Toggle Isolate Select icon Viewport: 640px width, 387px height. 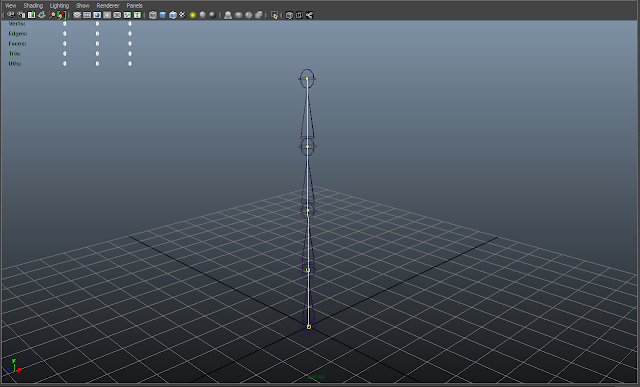click(x=274, y=15)
